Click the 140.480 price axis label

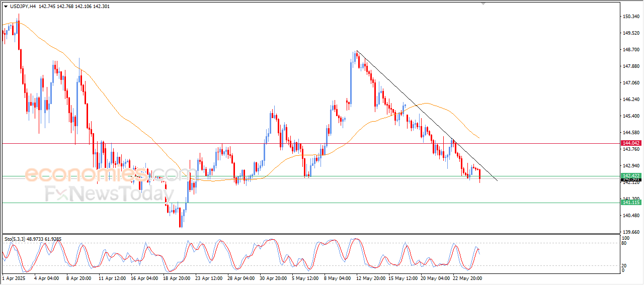[x=632, y=216]
